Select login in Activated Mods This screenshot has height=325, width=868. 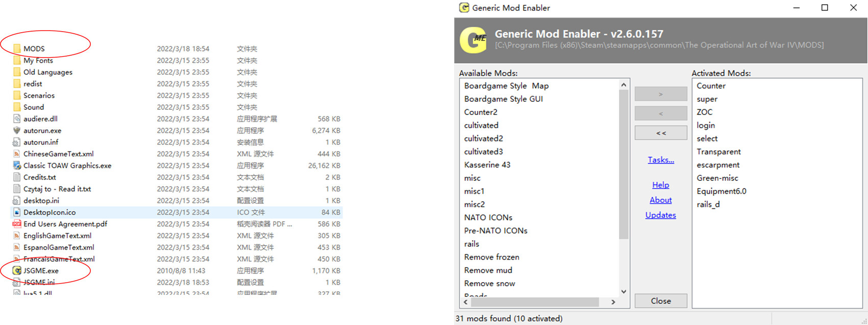pos(706,126)
